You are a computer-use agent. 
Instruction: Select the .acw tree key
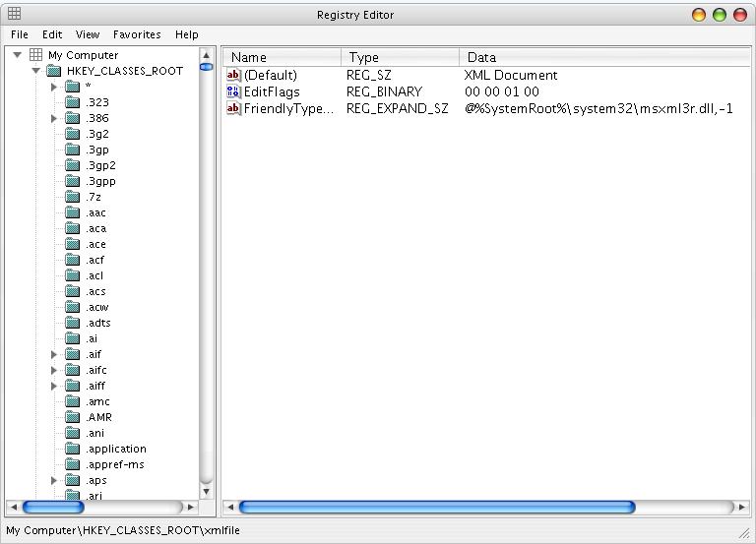point(96,307)
